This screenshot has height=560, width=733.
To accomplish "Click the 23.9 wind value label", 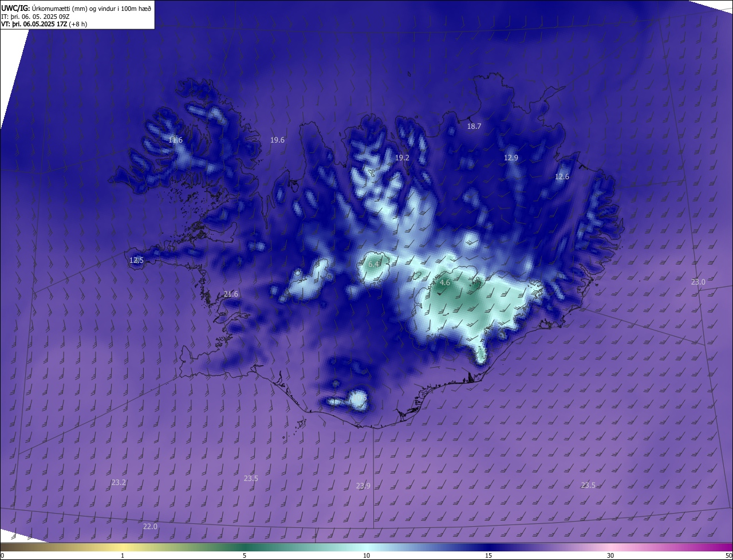I will click(363, 486).
